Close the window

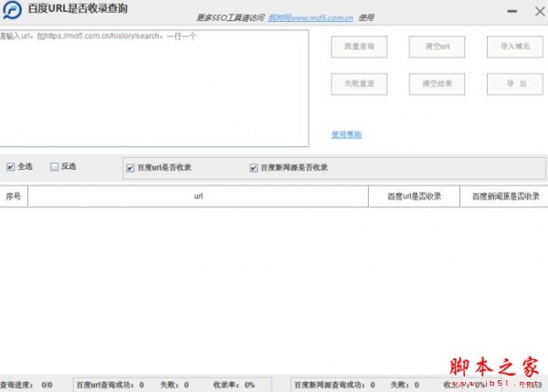point(540,11)
